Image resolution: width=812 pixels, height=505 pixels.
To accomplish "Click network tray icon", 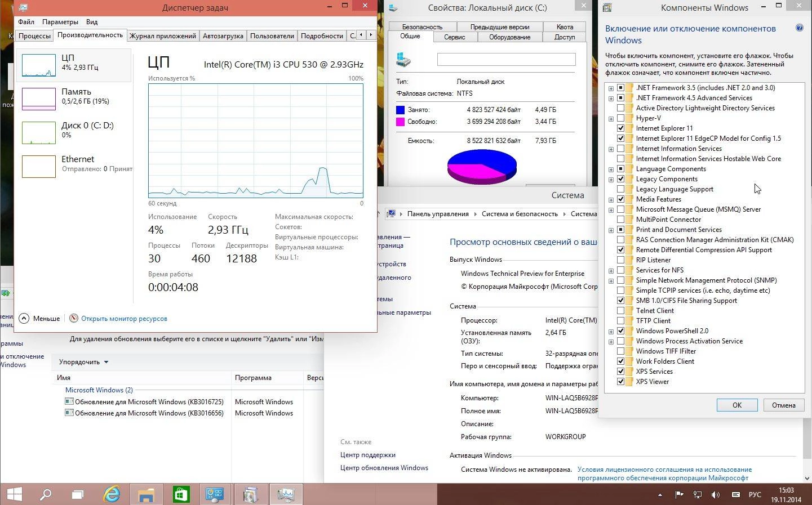I will pos(698,495).
